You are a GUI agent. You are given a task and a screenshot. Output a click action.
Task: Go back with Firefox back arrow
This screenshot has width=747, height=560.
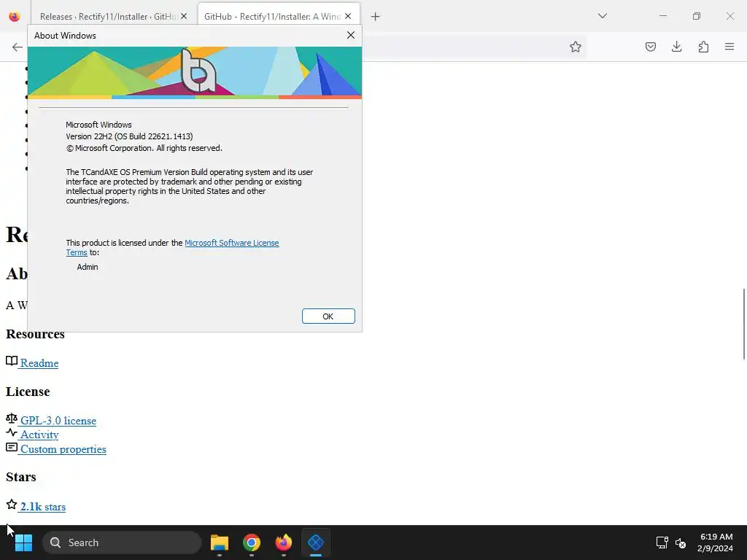pyautogui.click(x=18, y=47)
